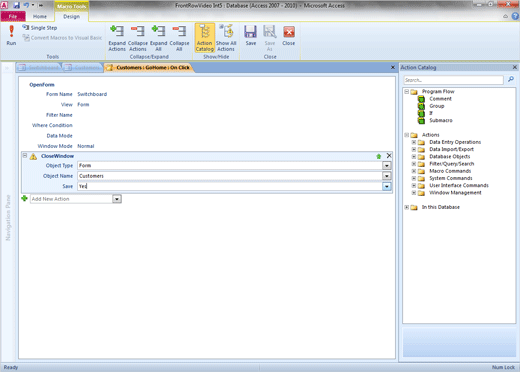
Task: Open the Add New Action dropdown
Action: pyautogui.click(x=117, y=199)
